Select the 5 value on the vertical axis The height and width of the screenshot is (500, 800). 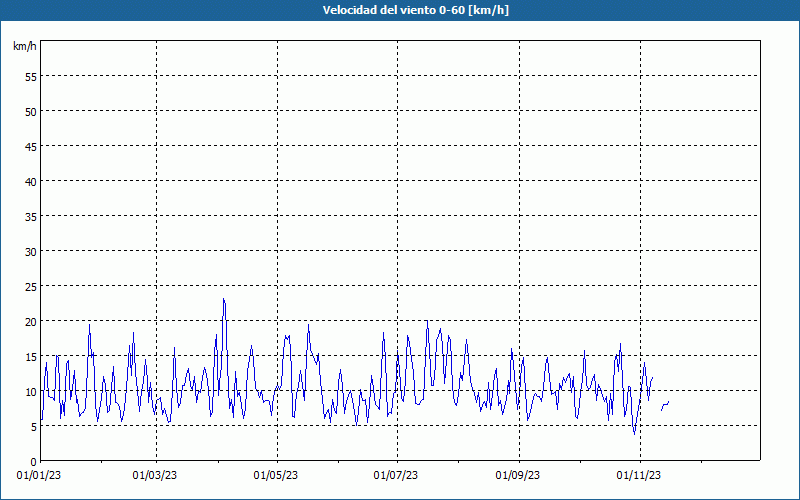coord(34,427)
